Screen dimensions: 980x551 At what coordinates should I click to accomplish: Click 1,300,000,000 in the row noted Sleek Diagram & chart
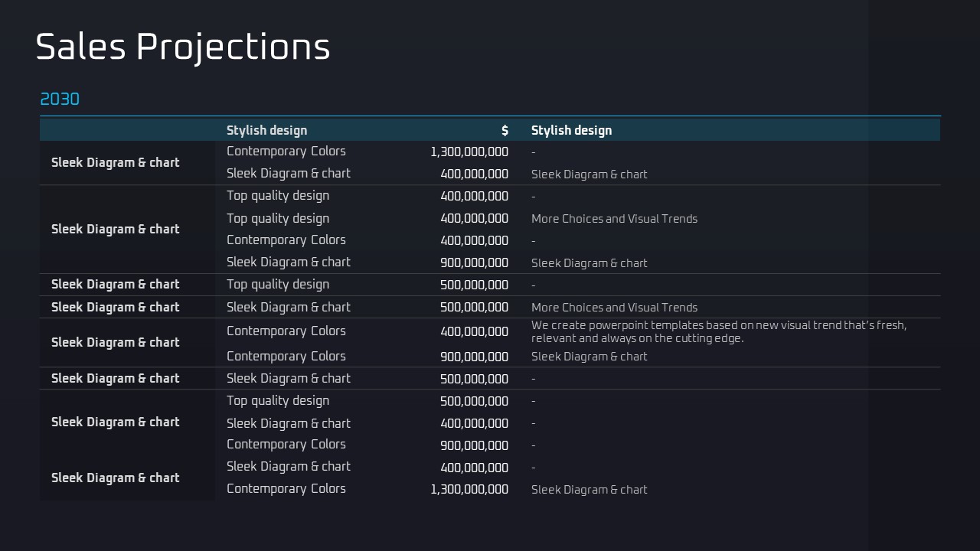(x=469, y=489)
